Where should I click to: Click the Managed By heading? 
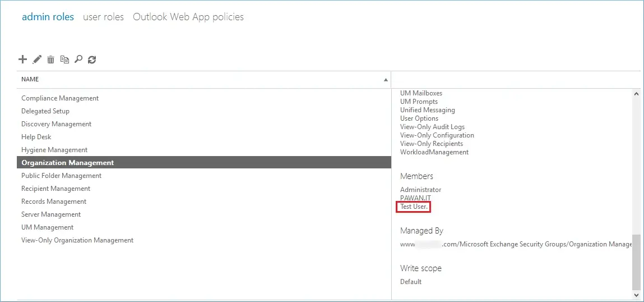(422, 231)
